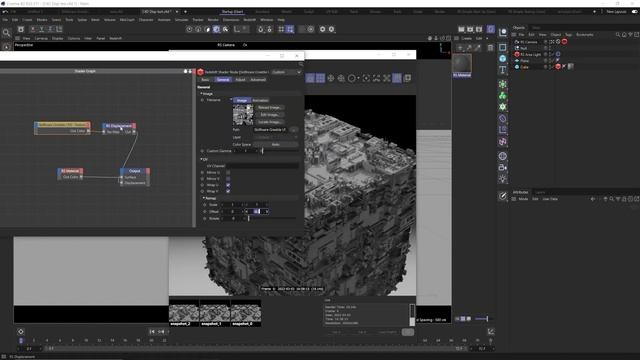Open the Attributes tab
Viewport: 640px width, 360px height.
[x=520, y=192]
